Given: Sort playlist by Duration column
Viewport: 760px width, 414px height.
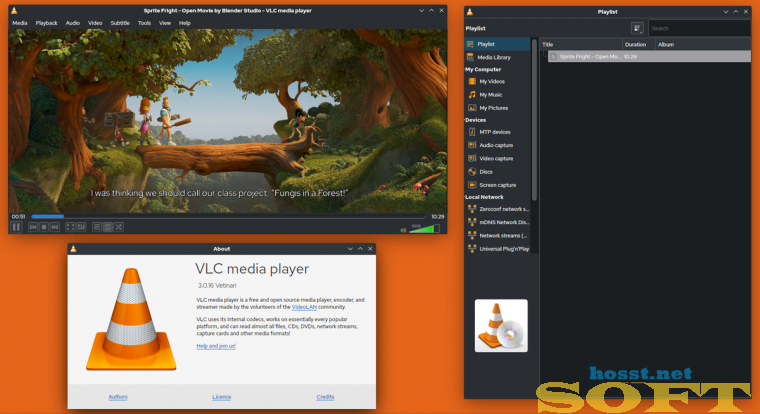Looking at the screenshot, I should tap(639, 44).
